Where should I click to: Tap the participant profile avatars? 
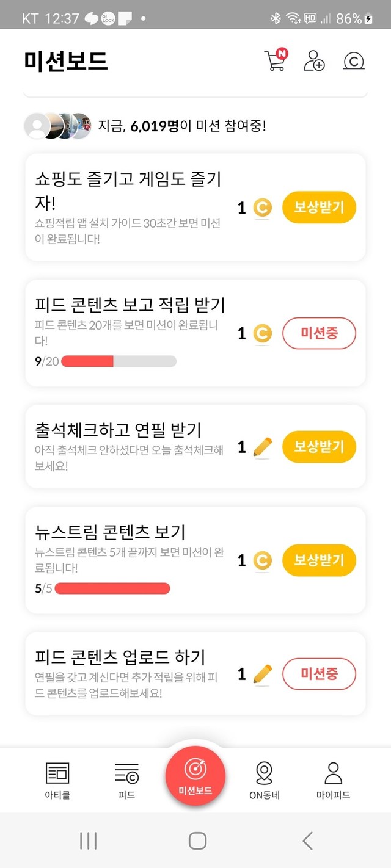click(57, 126)
